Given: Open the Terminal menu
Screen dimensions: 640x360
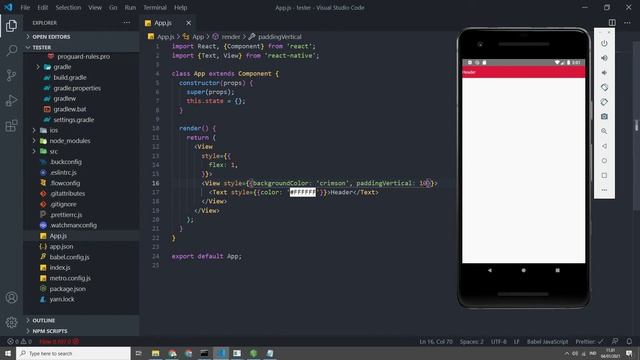Looking at the screenshot, I should coord(155,7).
